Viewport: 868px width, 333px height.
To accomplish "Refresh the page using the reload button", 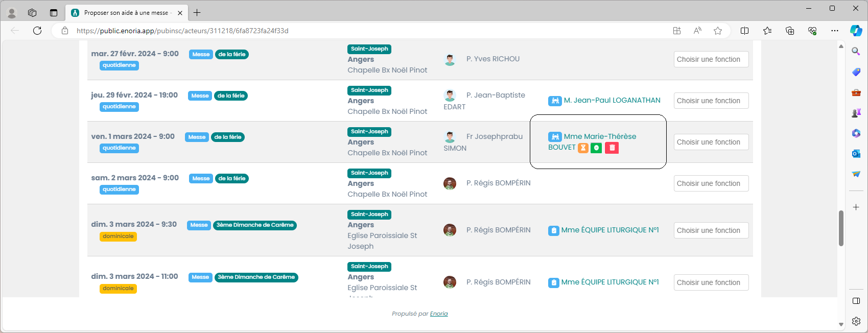I will coord(37,31).
